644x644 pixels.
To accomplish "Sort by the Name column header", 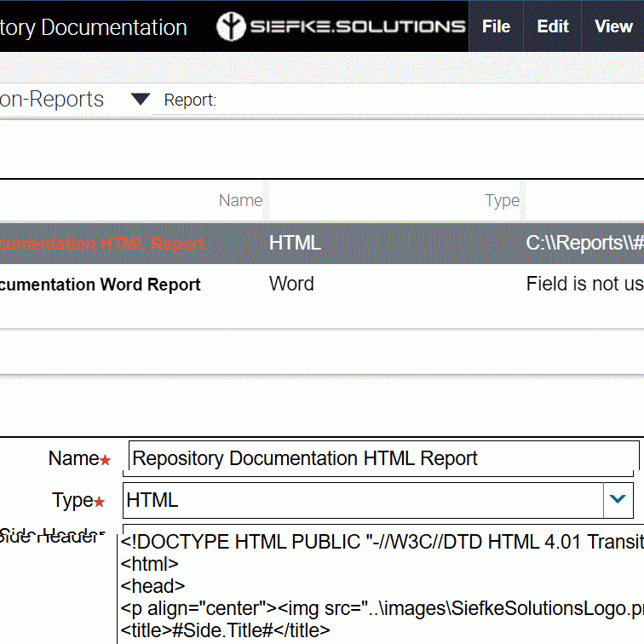I will pos(240,200).
